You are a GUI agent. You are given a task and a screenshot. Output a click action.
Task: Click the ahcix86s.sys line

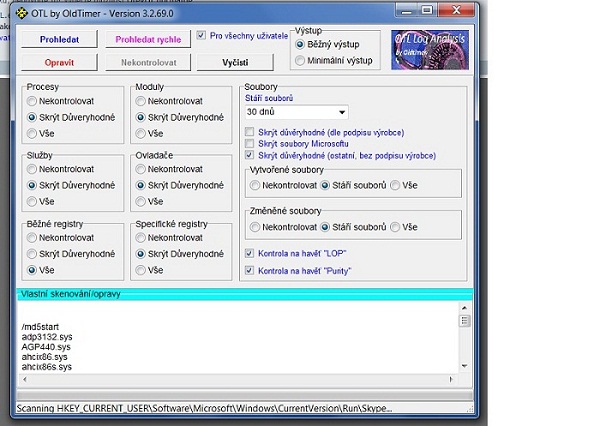[x=46, y=367]
